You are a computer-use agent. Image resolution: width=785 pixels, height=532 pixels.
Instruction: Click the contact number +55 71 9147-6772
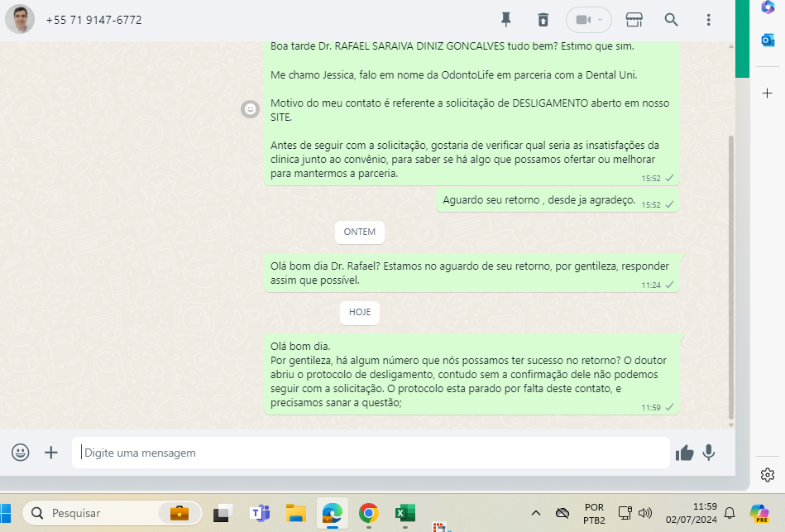(93, 20)
